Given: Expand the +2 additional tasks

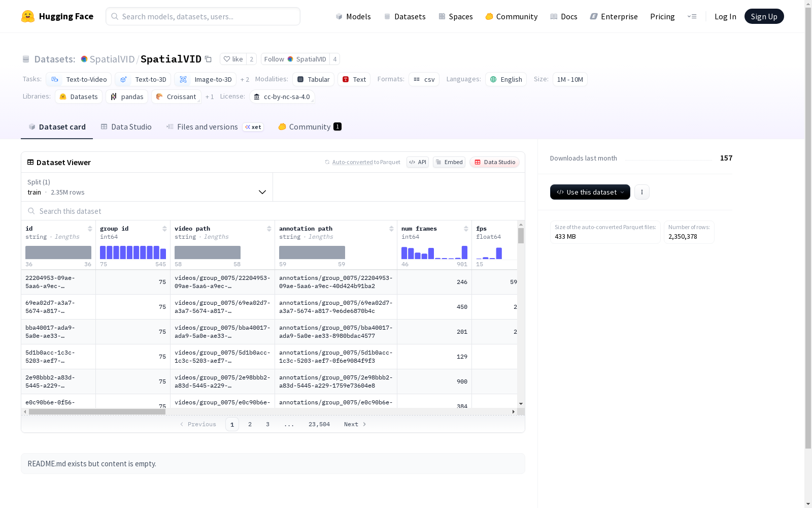Looking at the screenshot, I should pos(245,79).
